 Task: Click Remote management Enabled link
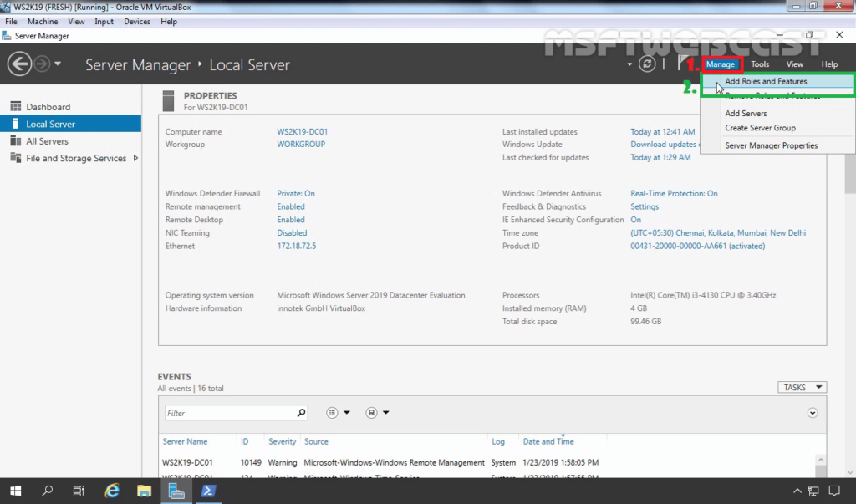tap(290, 206)
